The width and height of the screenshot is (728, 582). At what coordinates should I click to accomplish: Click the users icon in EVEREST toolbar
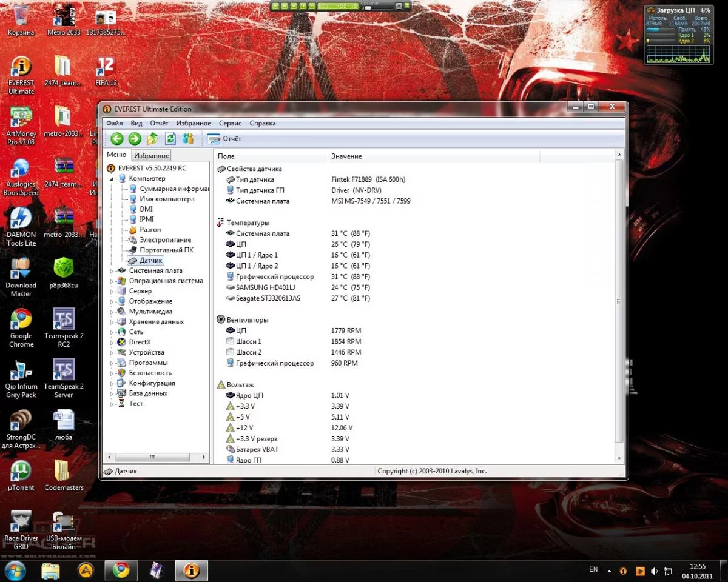tap(188, 139)
